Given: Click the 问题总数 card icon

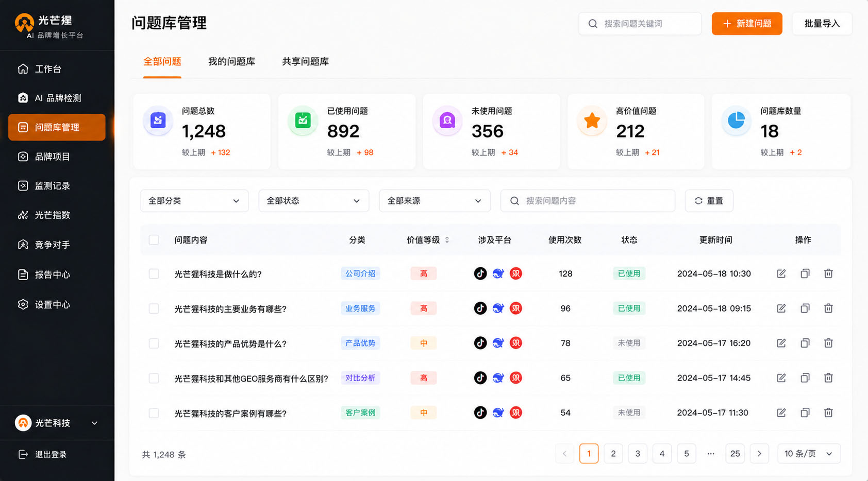Looking at the screenshot, I should (158, 121).
